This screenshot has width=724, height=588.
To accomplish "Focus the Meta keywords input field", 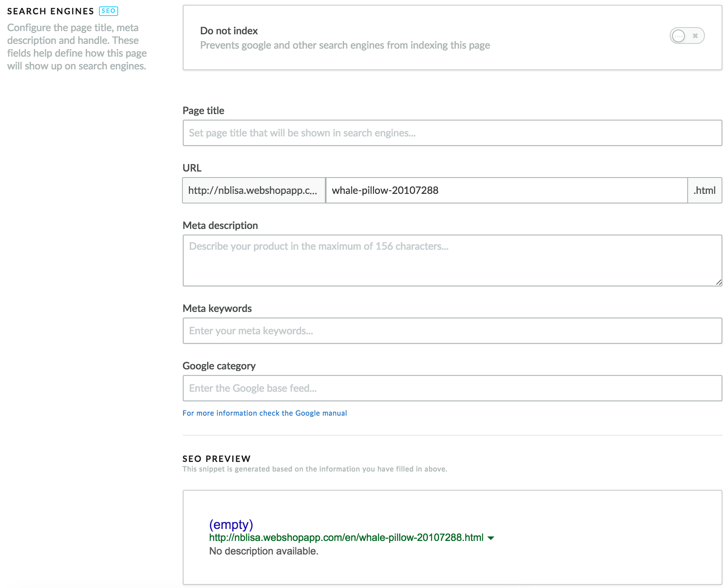I will click(x=452, y=331).
